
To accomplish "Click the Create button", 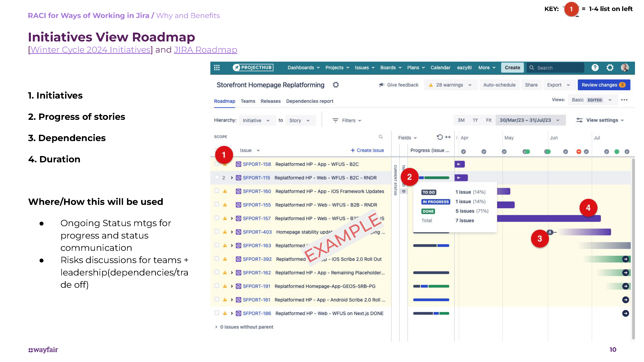I will (x=512, y=68).
